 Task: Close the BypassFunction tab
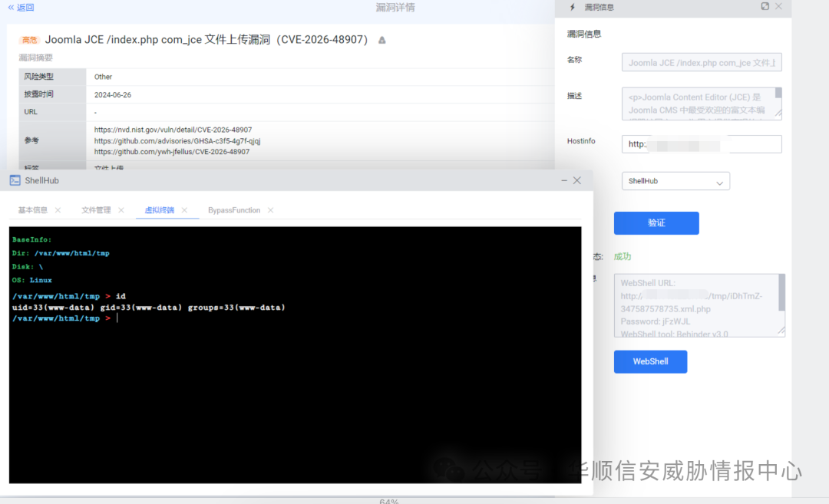tap(271, 210)
